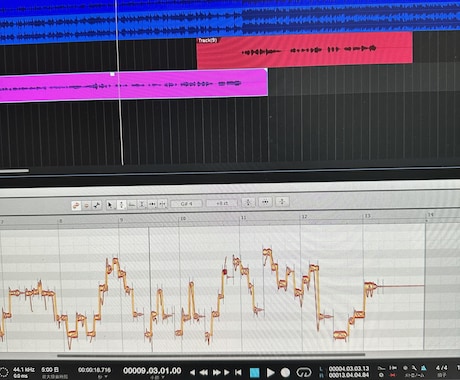Viewport: 460px width, 380px height.
Task: Open the leveling macro button
Action: click(x=282, y=201)
